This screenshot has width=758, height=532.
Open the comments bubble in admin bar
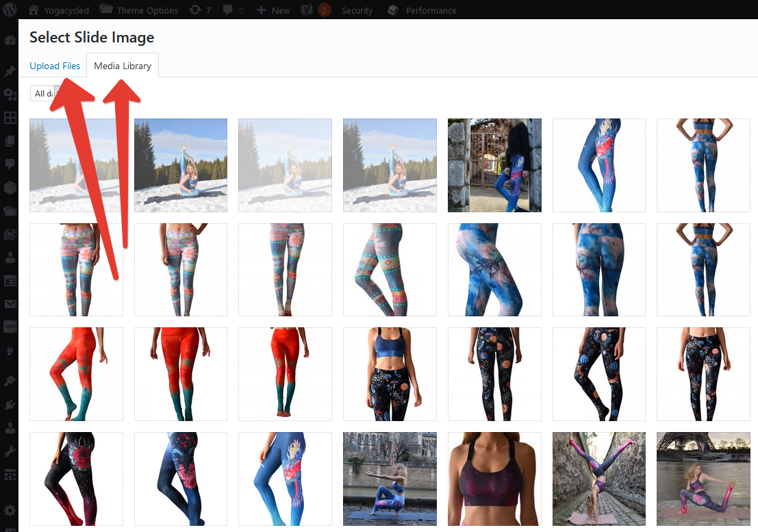(x=233, y=10)
